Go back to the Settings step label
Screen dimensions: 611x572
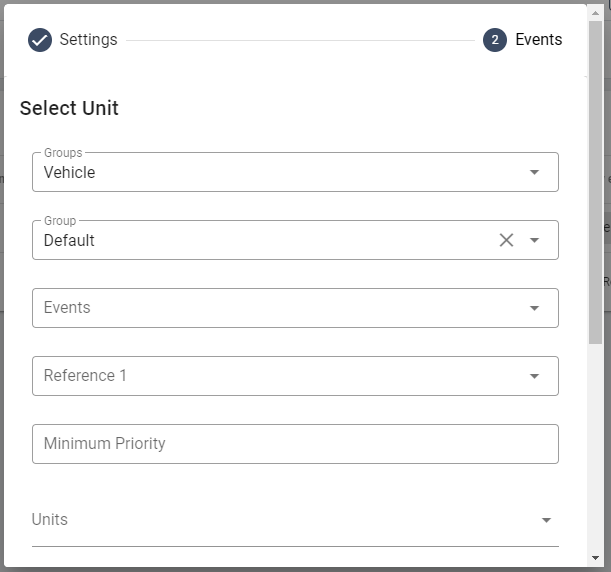tap(88, 40)
